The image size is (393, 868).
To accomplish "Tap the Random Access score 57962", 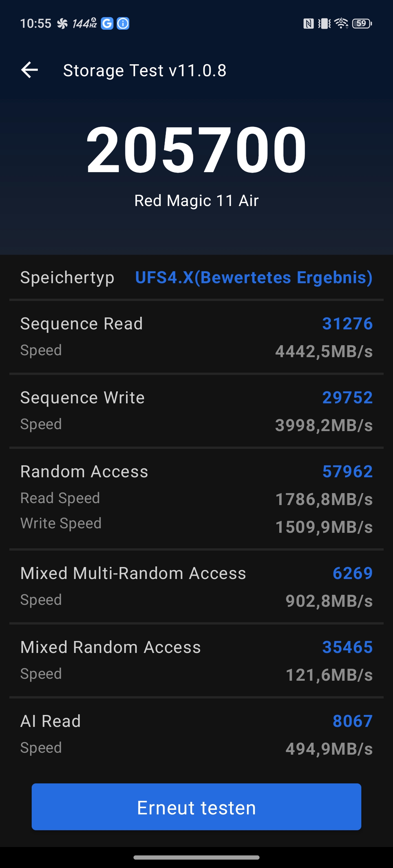I will [x=347, y=471].
